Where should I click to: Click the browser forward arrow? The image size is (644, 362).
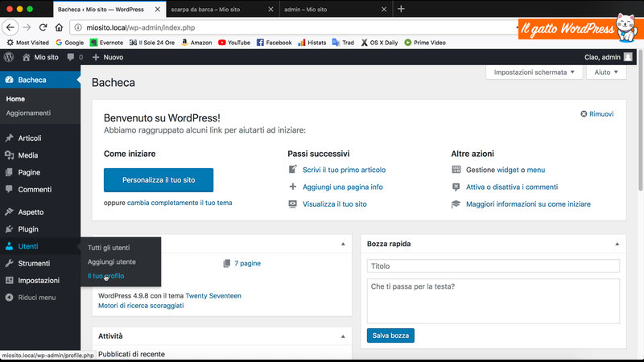click(27, 27)
